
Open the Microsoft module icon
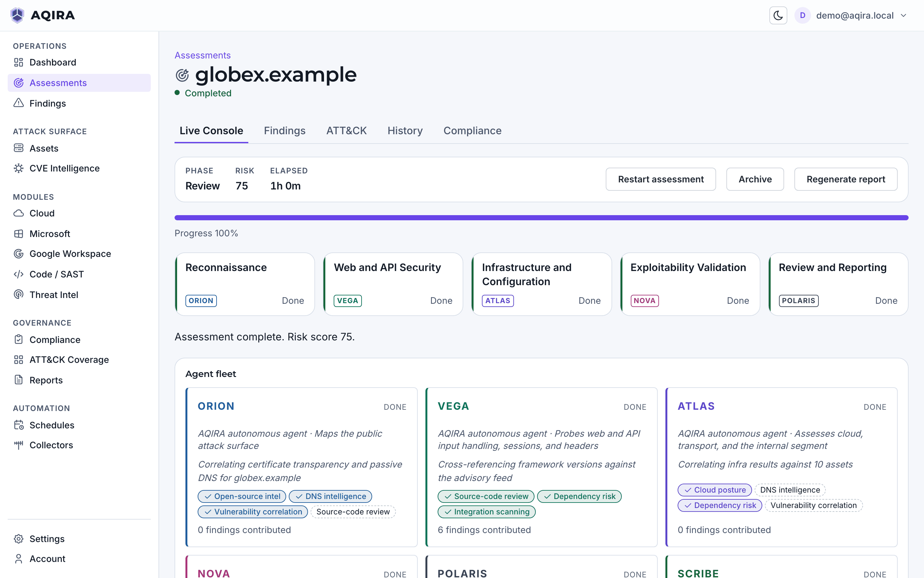[x=19, y=233]
